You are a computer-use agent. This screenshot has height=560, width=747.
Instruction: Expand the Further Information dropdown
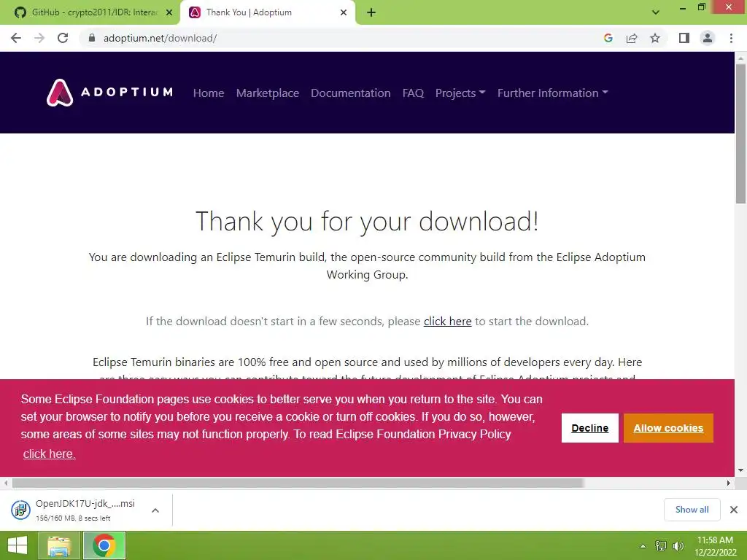(553, 93)
